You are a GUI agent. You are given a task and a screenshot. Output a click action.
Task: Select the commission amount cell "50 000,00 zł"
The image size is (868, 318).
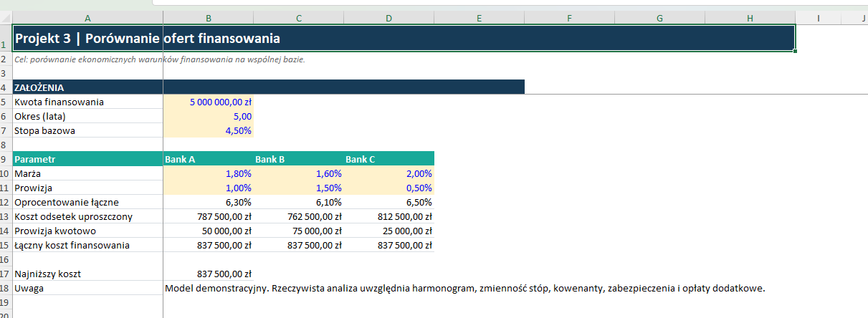[x=208, y=231]
